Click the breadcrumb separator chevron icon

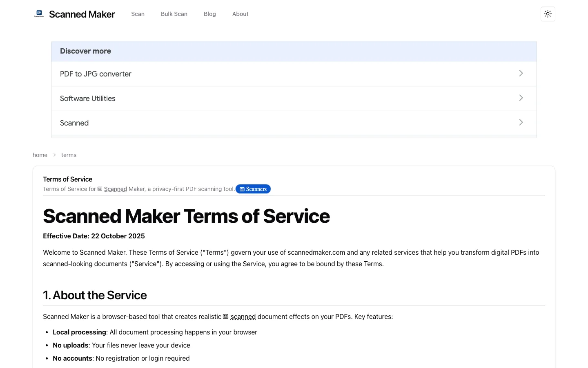pos(54,155)
